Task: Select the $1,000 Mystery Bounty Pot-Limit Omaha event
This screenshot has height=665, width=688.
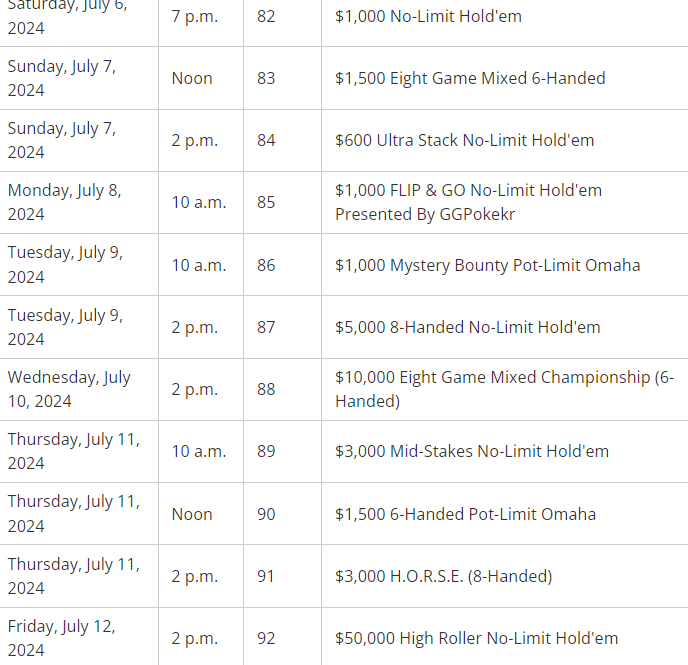Action: [487, 265]
